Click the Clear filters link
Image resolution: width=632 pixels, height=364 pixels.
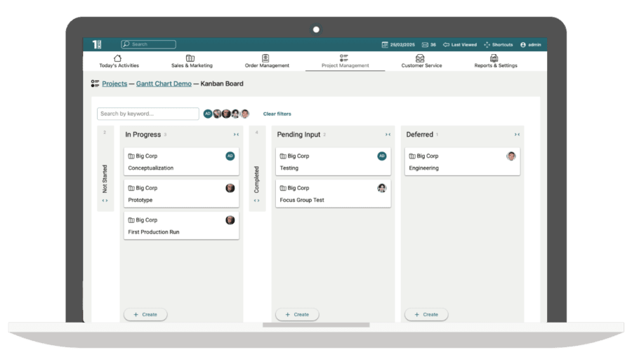pyautogui.click(x=277, y=114)
